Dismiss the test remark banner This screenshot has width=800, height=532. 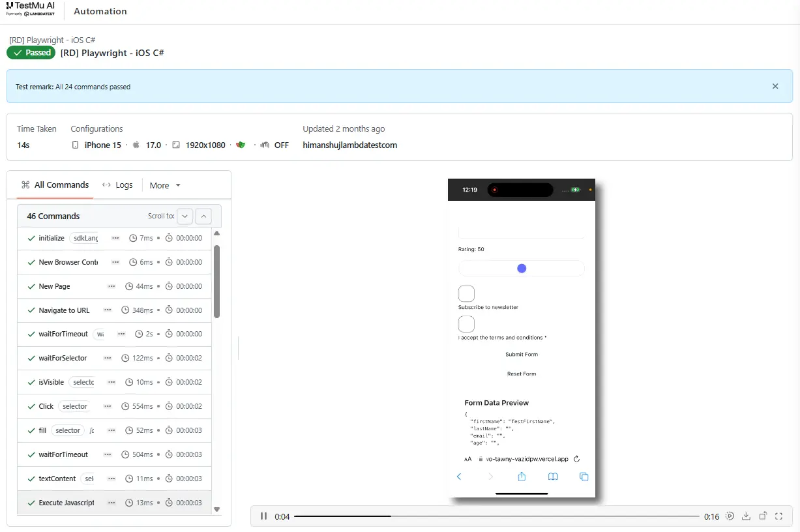click(x=775, y=86)
